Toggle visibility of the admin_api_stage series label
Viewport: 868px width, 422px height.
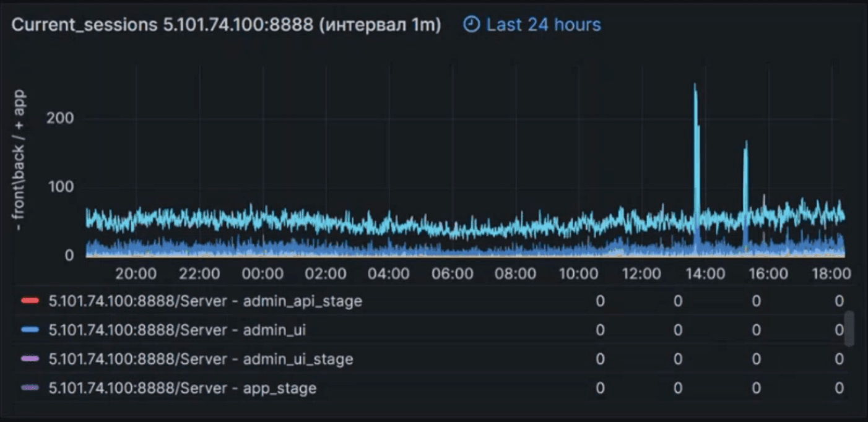tap(205, 301)
